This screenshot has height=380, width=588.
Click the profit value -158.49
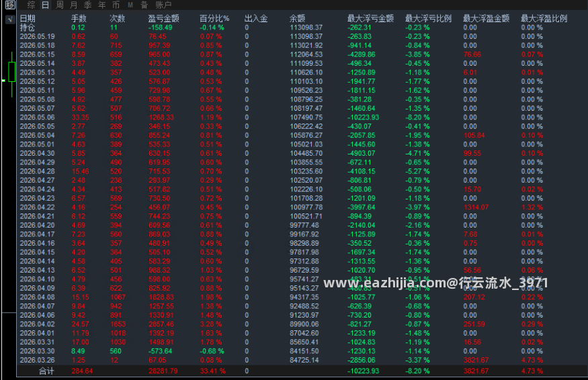160,28
